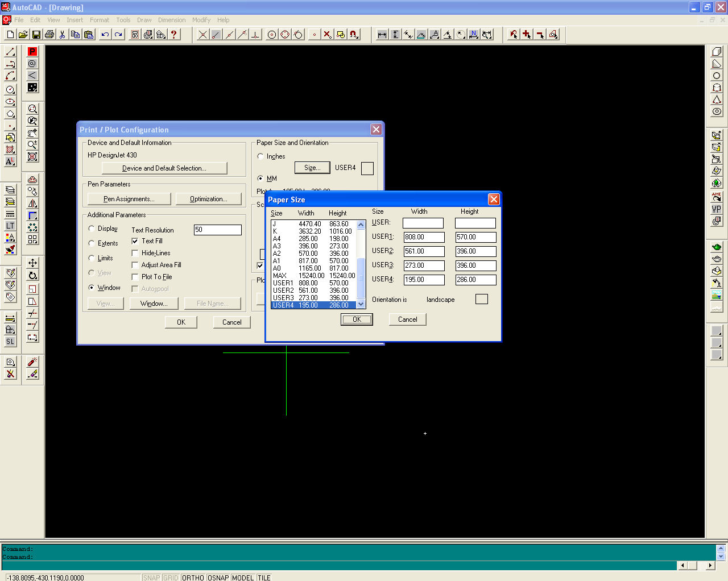Click the paper size list scroll-up arrow
This screenshot has height=581, width=728.
[361, 225]
